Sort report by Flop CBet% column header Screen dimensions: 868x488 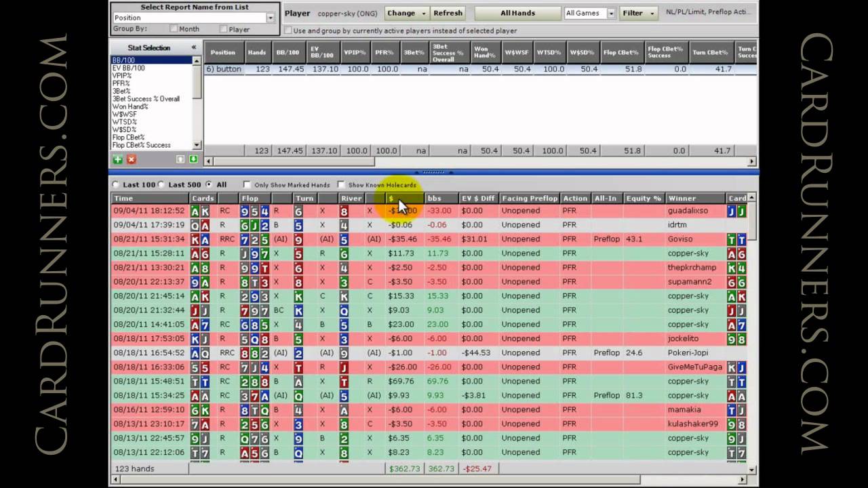[620, 52]
